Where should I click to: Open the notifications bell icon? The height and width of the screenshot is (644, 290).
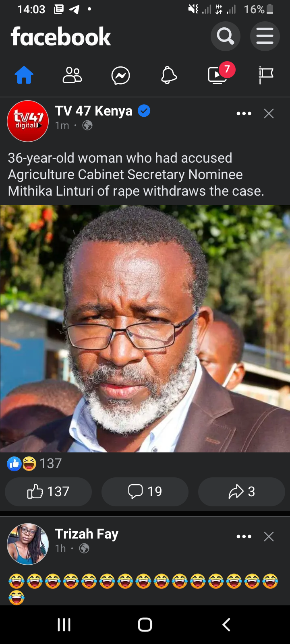(169, 75)
